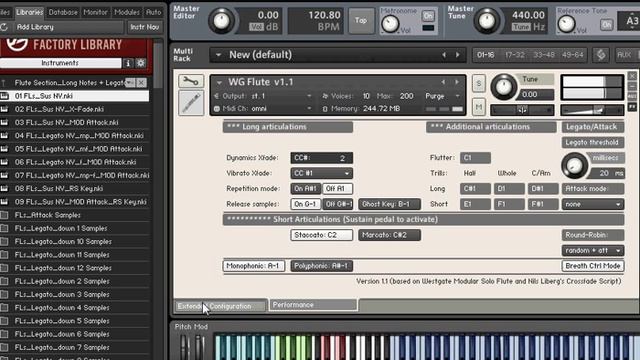Switch to Database tab
This screenshot has height=360, width=640.
[63, 12]
